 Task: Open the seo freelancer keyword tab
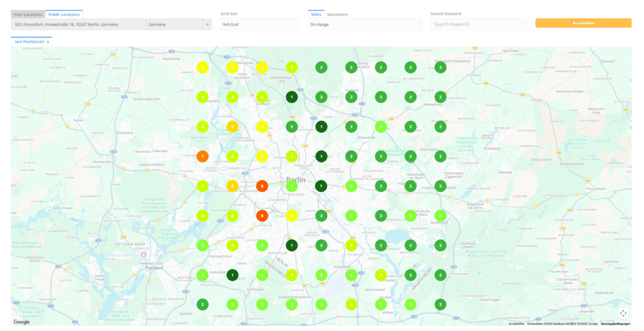[30, 42]
